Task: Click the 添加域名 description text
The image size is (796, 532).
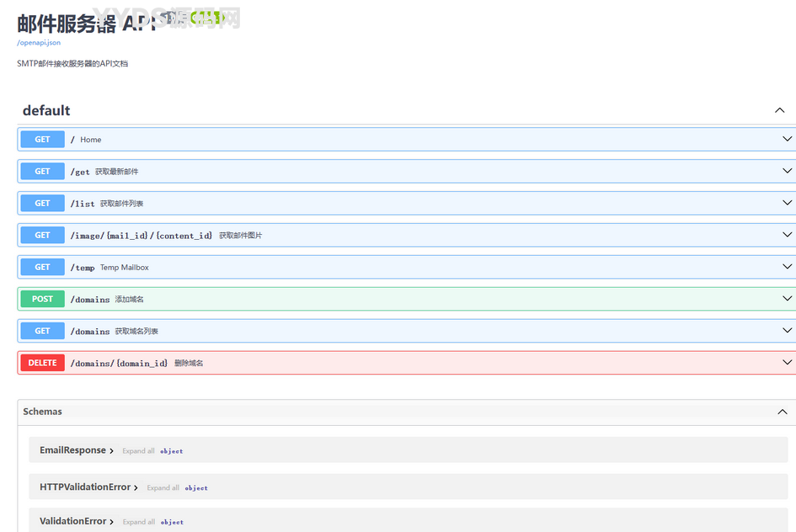Action: [130, 299]
